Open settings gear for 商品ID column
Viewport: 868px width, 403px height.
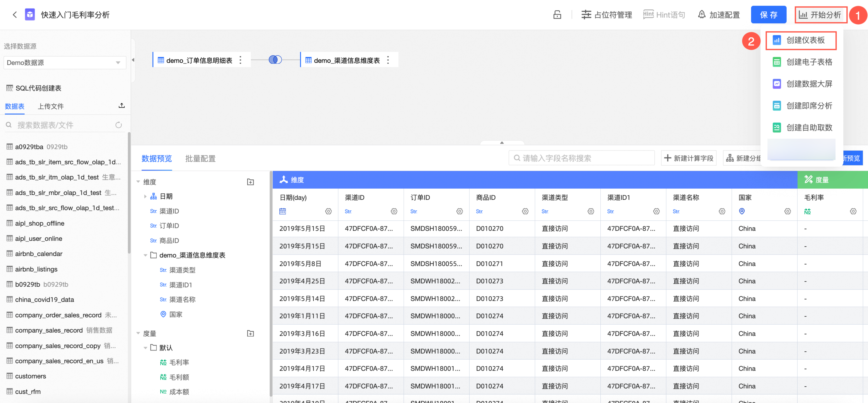pyautogui.click(x=525, y=211)
